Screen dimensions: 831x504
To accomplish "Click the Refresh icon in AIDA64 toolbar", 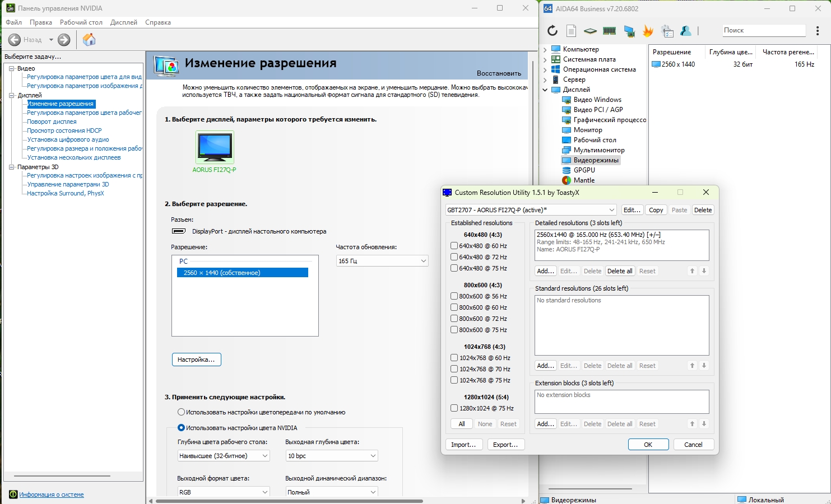I will click(553, 31).
